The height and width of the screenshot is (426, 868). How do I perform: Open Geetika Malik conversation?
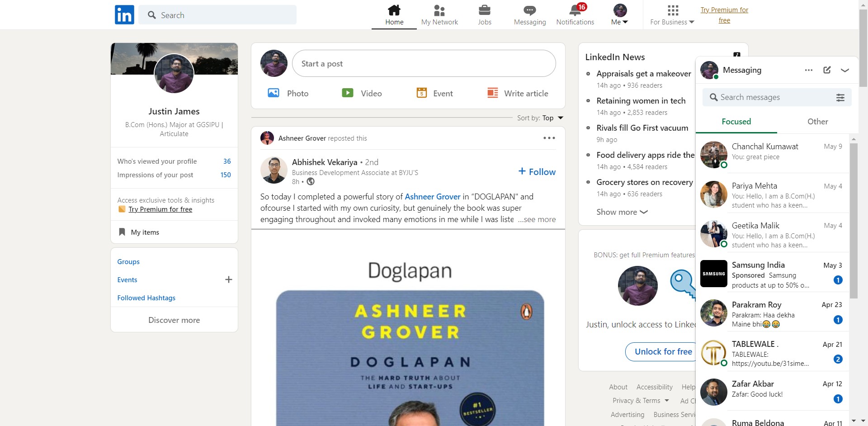point(772,232)
